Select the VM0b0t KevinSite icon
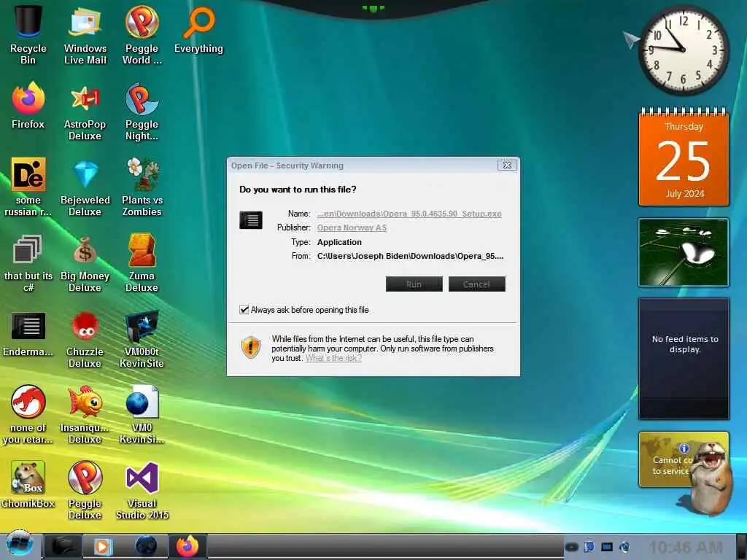 tap(142, 338)
